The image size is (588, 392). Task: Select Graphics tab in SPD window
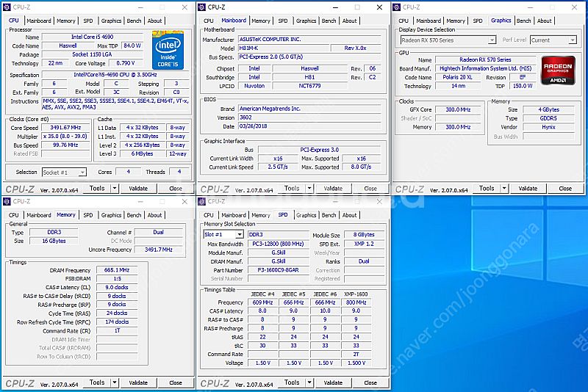click(x=306, y=215)
